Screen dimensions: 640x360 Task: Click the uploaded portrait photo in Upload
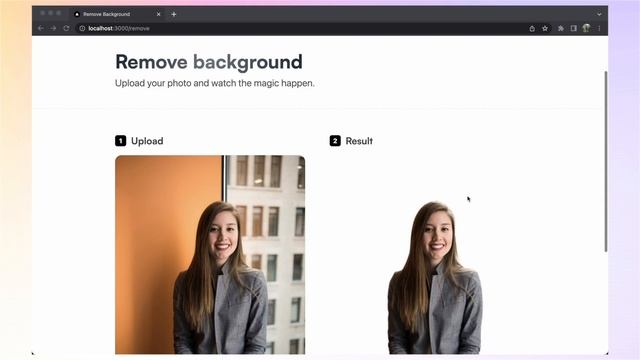tap(210, 255)
